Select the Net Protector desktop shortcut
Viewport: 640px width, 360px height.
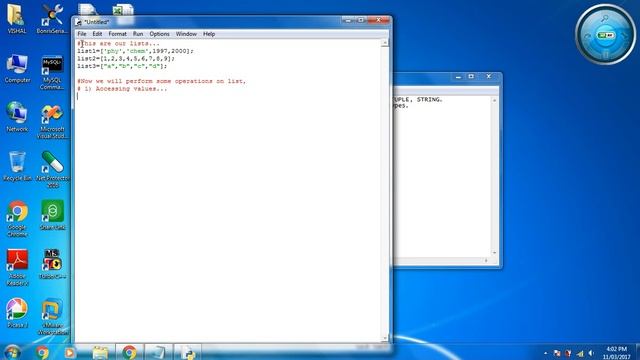(52, 170)
